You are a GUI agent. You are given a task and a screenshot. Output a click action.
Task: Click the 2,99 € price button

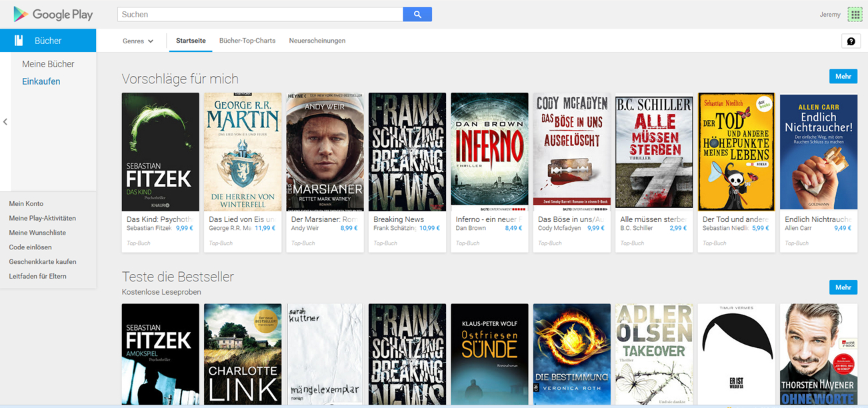tap(678, 228)
